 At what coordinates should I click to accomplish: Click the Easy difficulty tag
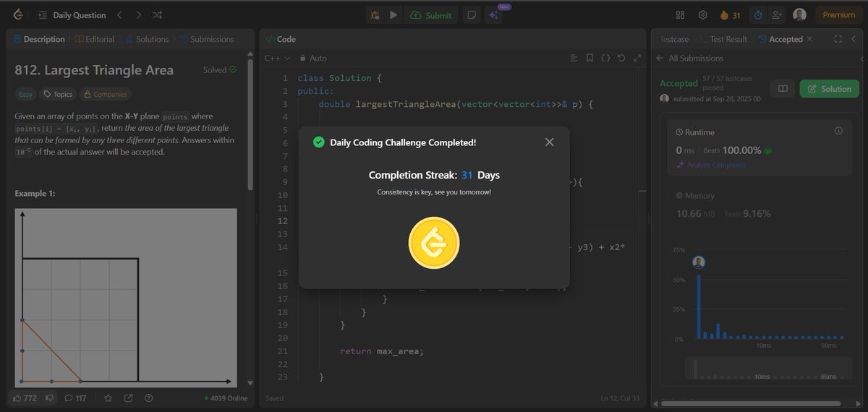tap(25, 94)
